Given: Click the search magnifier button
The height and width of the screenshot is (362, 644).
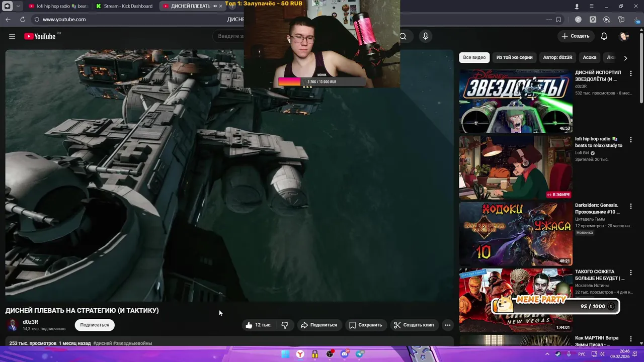Looking at the screenshot, I should tap(403, 36).
